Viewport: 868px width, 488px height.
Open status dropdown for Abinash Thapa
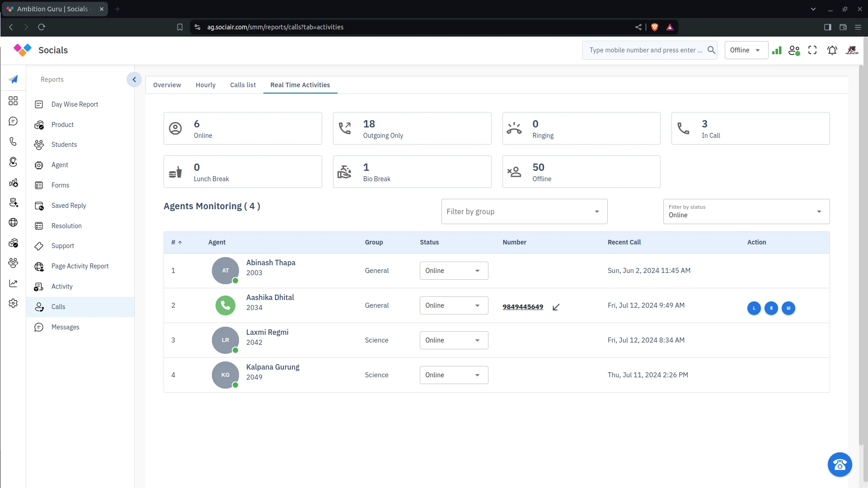[x=454, y=271]
